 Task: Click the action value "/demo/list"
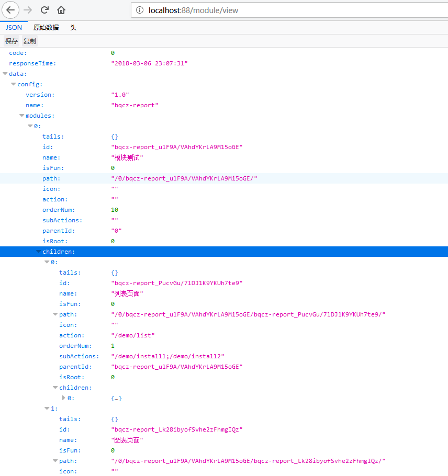[x=133, y=335]
